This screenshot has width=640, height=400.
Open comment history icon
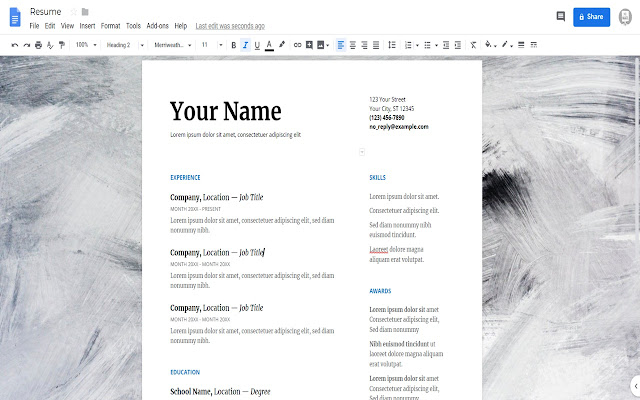[x=561, y=16]
